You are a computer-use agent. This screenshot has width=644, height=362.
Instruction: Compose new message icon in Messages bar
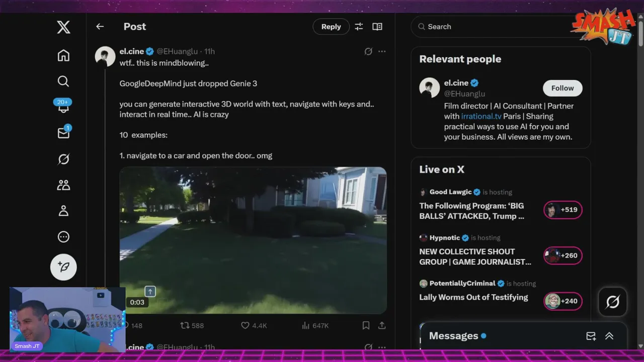[x=591, y=336]
